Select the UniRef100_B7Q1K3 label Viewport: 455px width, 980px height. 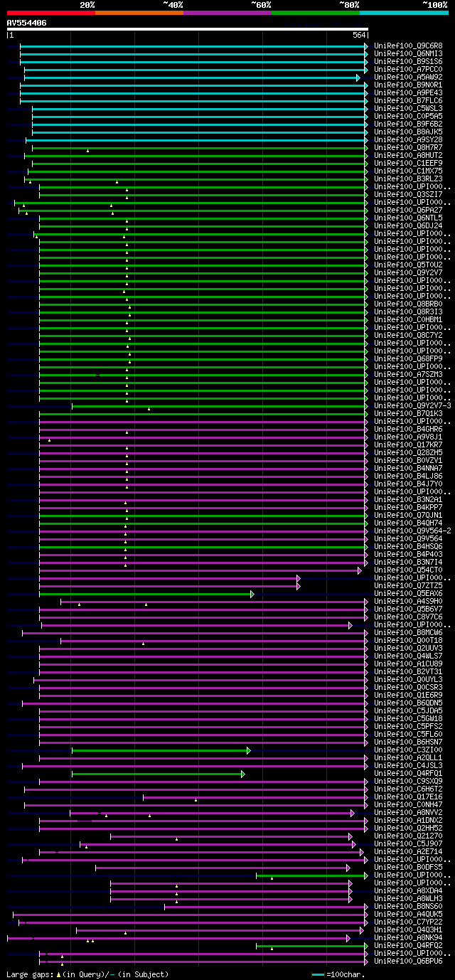click(408, 413)
